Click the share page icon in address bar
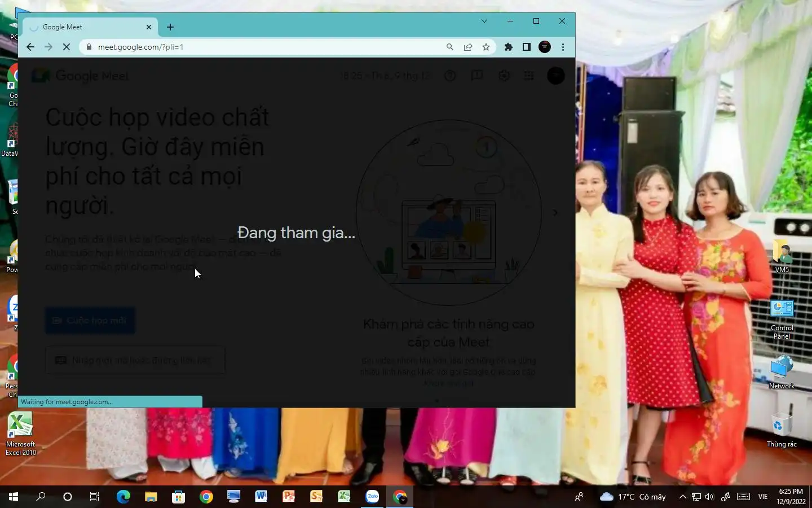The image size is (812, 508). (468, 47)
